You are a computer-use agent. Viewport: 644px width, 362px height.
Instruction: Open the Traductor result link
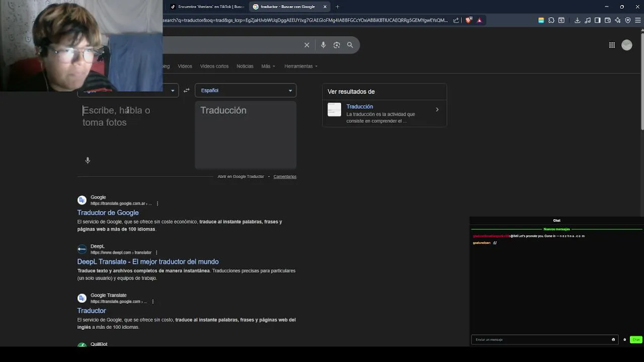pyautogui.click(x=92, y=311)
